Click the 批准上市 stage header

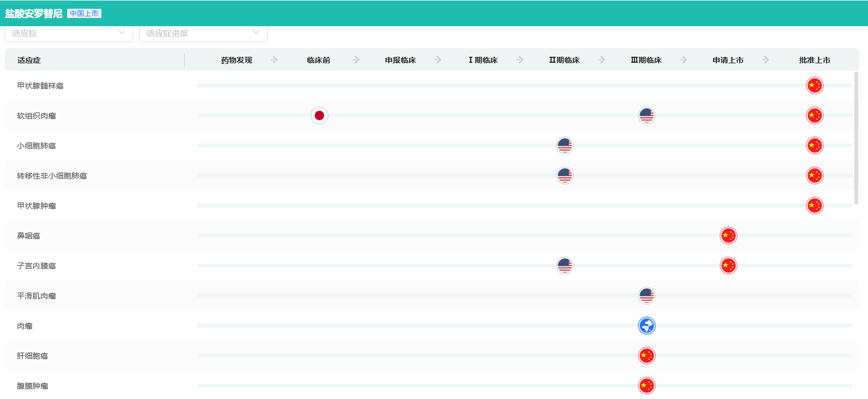tap(815, 60)
